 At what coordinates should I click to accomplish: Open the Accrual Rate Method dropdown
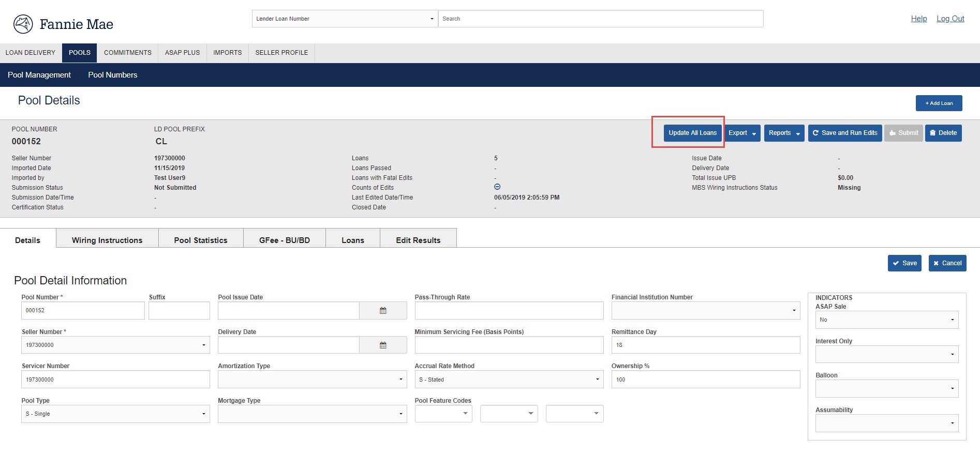(509, 380)
